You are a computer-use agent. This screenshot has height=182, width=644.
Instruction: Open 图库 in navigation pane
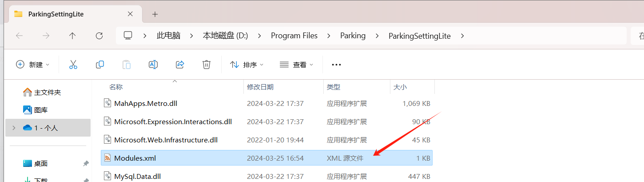[x=41, y=110]
